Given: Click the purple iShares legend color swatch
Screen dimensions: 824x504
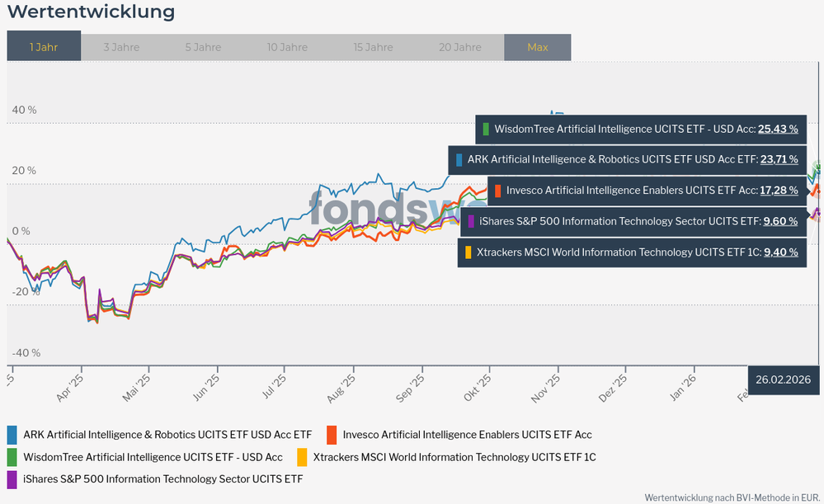Looking at the screenshot, I should click(x=12, y=479).
